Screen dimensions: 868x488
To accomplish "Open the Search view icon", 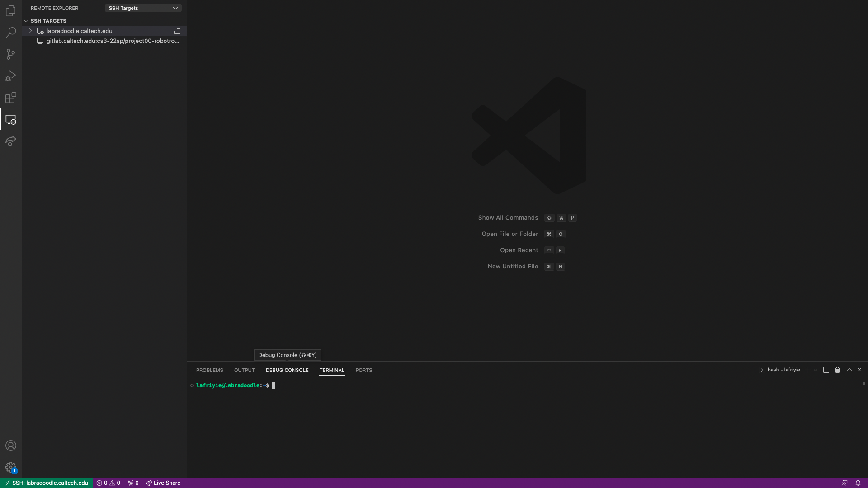I will pyautogui.click(x=11, y=33).
